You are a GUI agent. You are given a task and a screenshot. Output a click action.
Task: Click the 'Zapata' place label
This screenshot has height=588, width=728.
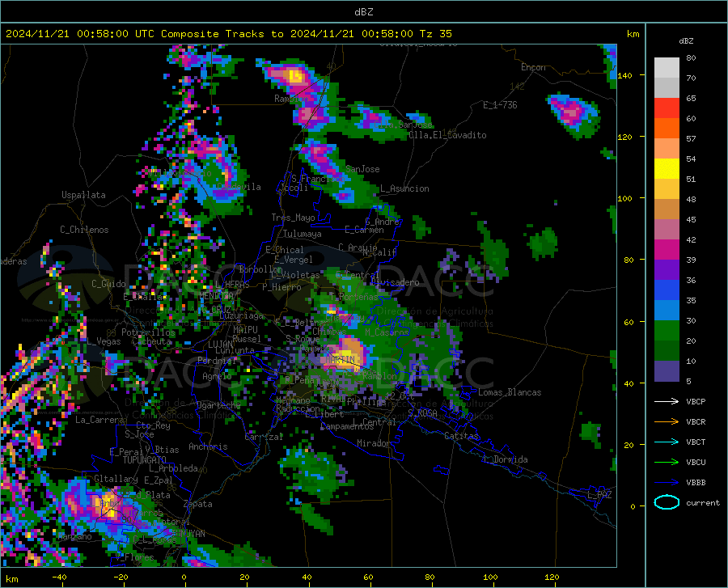click(198, 504)
